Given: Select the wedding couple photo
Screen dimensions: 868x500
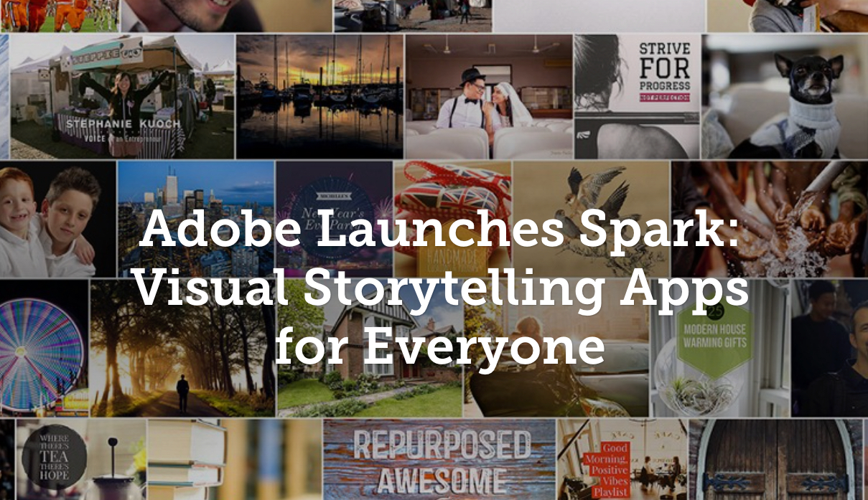Looking at the screenshot, I should 489,96.
